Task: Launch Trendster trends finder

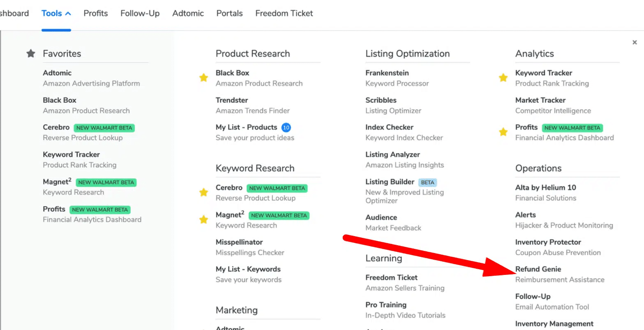Action: [232, 100]
